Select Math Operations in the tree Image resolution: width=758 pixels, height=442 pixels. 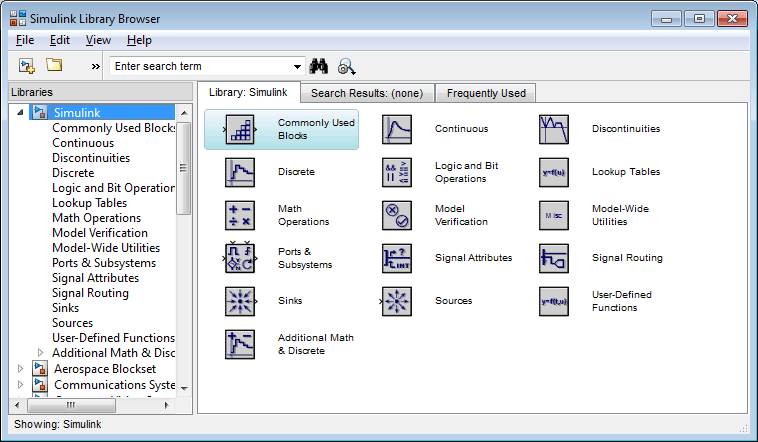point(96,218)
